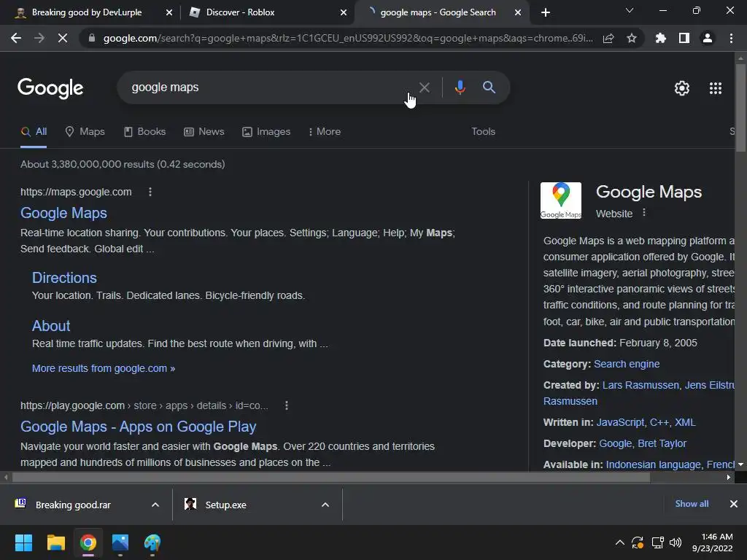747x560 pixels.
Task: Open the Google apps grid
Action: (715, 88)
